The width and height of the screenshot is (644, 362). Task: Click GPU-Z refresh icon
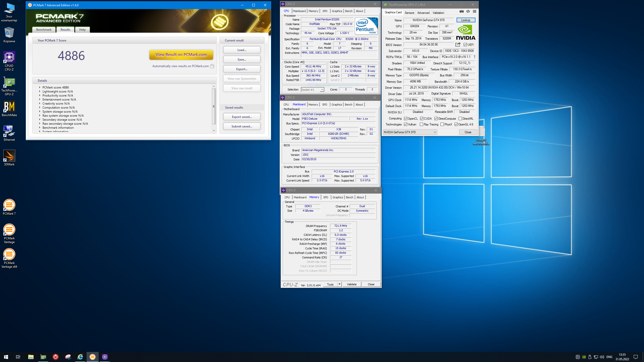click(468, 11)
